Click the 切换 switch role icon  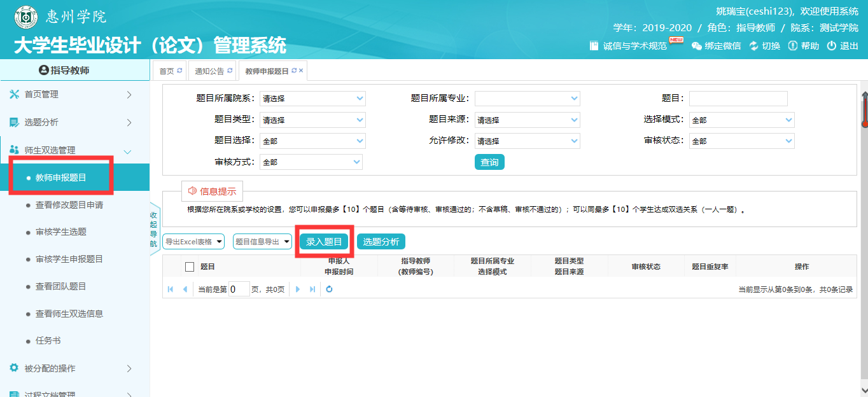[x=754, y=46]
